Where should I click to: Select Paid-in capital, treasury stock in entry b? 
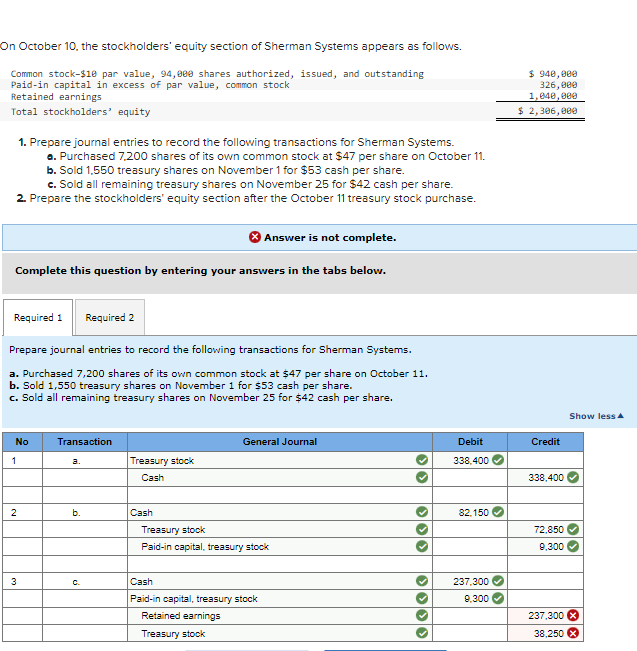(279, 546)
